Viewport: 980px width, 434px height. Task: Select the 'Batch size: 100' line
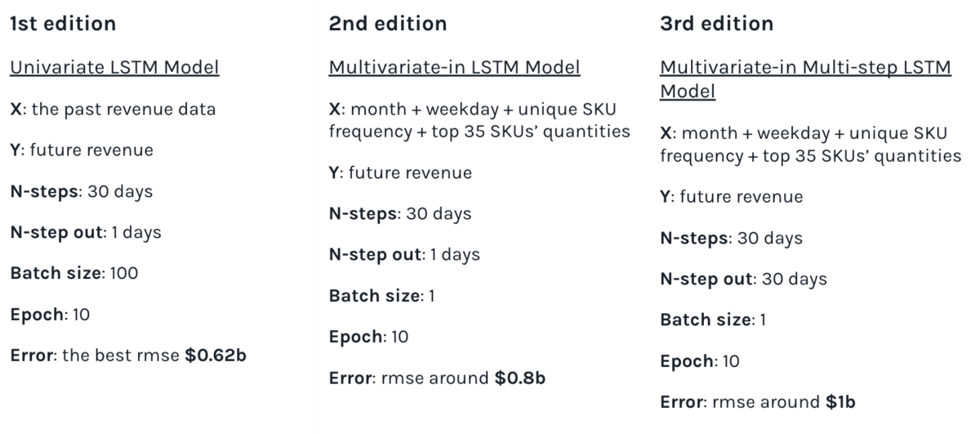[74, 273]
